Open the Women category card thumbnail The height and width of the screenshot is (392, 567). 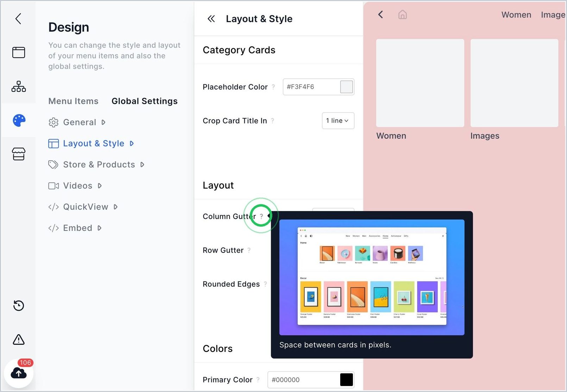pos(420,83)
